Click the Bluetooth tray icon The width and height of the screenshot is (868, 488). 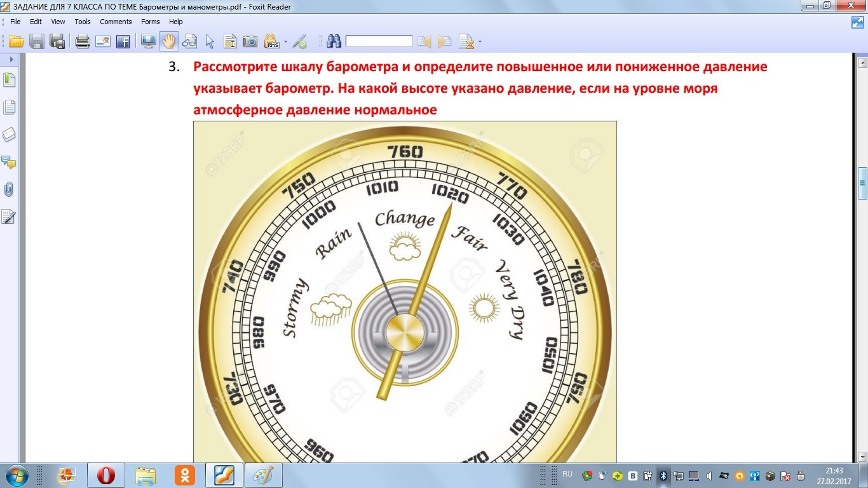pyautogui.click(x=663, y=475)
